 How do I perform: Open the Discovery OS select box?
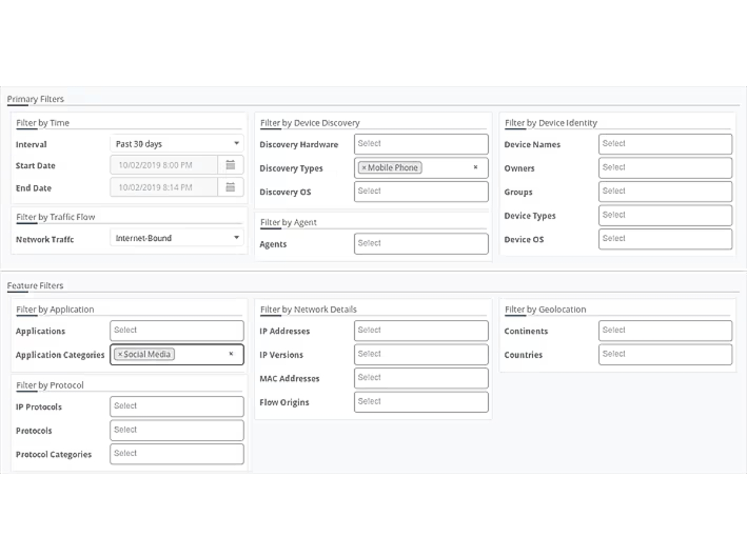421,192
